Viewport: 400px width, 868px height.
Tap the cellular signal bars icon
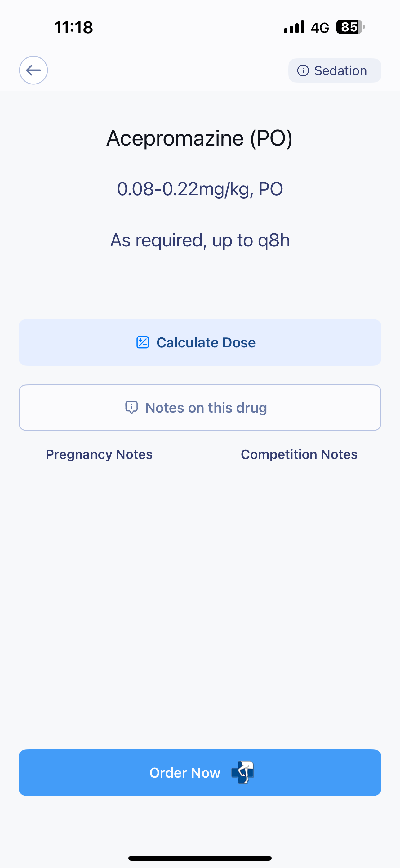(x=294, y=27)
